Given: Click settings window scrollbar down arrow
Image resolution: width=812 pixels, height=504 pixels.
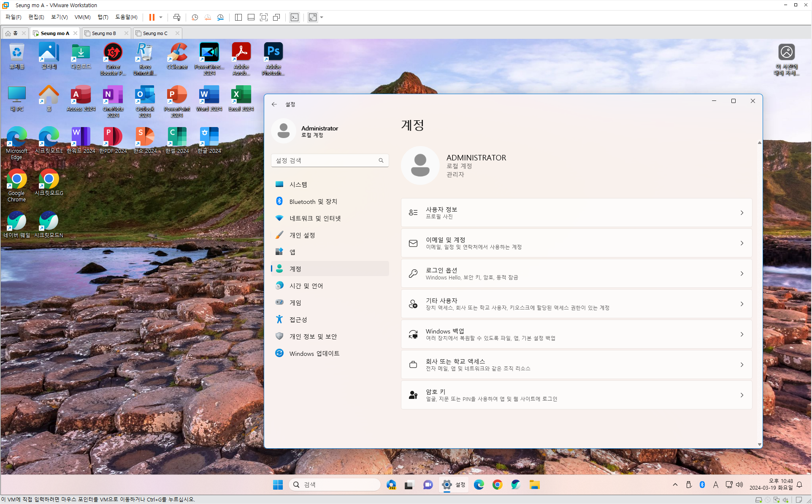Looking at the screenshot, I should [x=760, y=444].
